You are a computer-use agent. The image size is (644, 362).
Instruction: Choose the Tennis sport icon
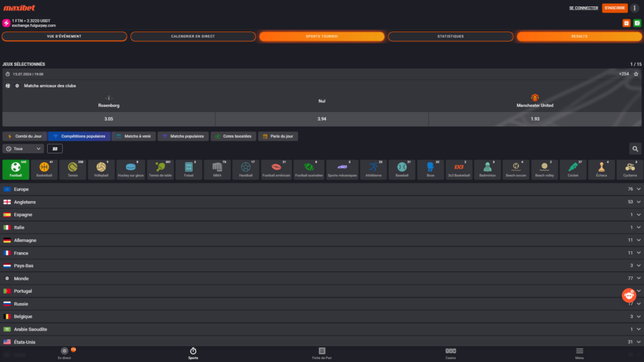click(x=73, y=169)
